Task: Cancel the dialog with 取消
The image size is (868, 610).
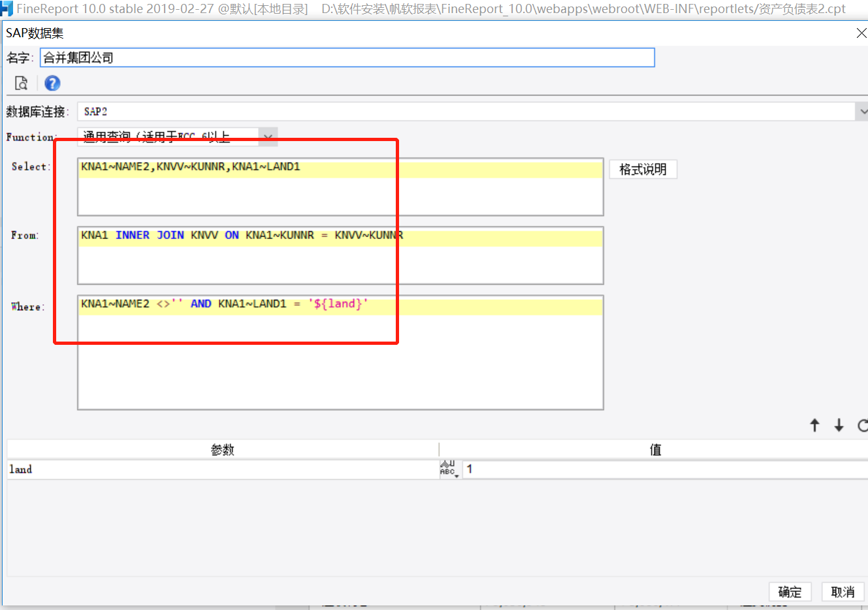Action: (x=843, y=592)
